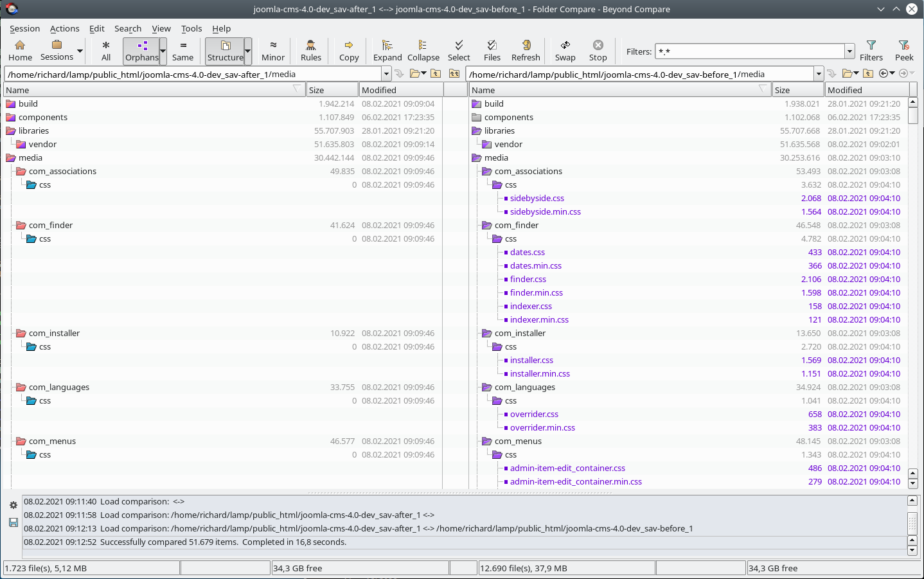Image resolution: width=924 pixels, height=579 pixels.
Task: Show All files with the asterisk icon
Action: pyautogui.click(x=106, y=51)
